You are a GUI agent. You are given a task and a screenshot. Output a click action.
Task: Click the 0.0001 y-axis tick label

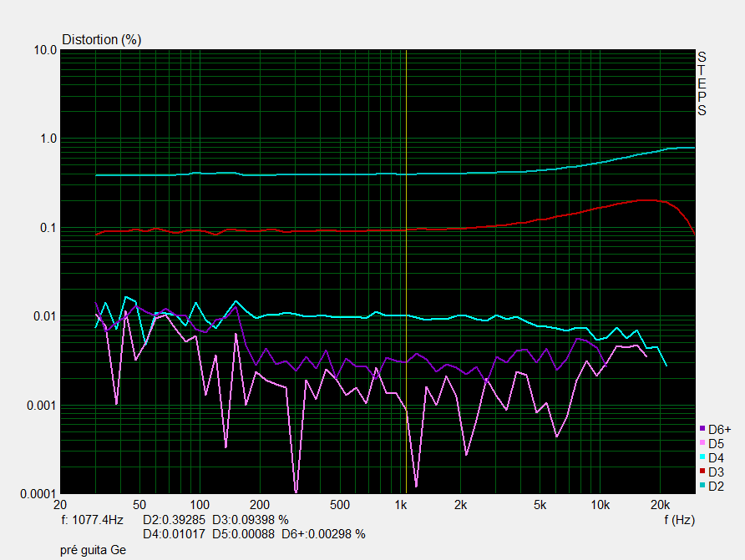click(x=38, y=494)
